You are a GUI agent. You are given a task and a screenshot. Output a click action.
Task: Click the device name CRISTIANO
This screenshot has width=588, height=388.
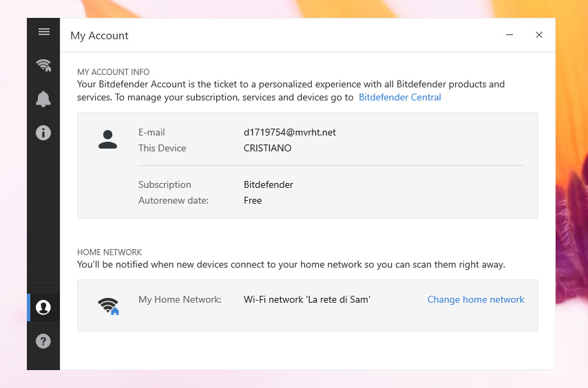tap(267, 148)
